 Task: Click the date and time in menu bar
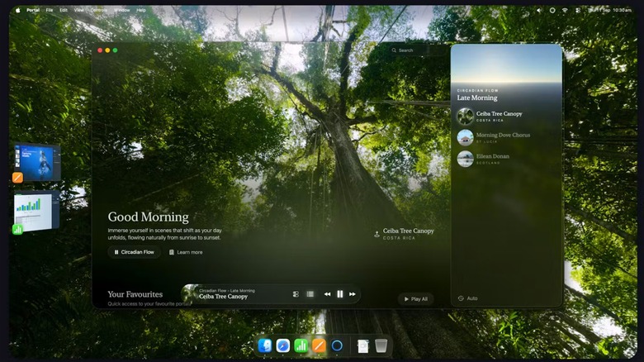610,10
